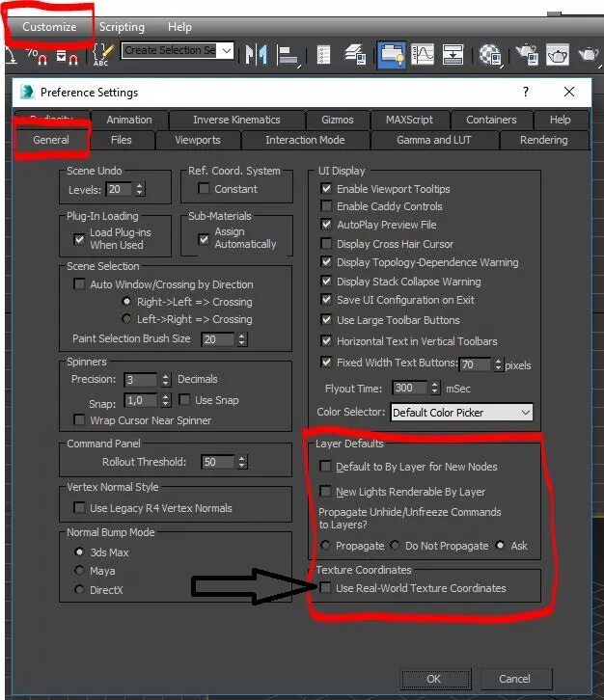The height and width of the screenshot is (700, 604).
Task: Uncheck Use Large Toolbar Buttons
Action: [x=326, y=320]
